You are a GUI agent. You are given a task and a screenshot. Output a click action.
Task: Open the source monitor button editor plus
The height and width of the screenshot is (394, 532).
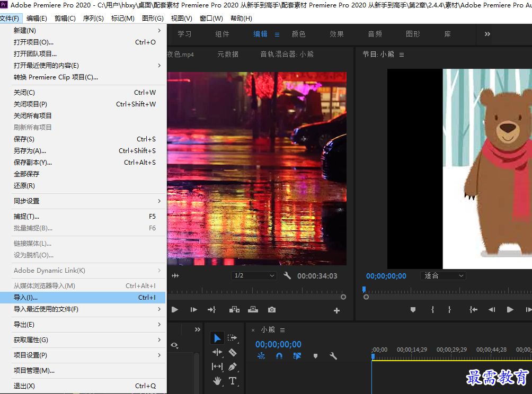click(336, 310)
